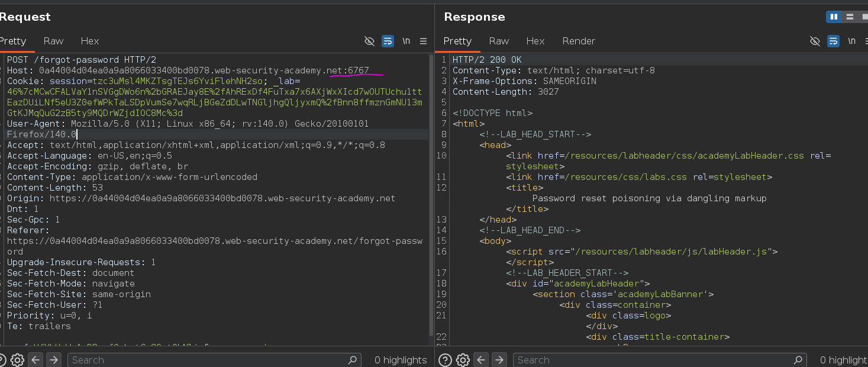Click the 'POST /forgot-password HTTP/2' request line
The height and width of the screenshot is (367, 868).
(82, 60)
